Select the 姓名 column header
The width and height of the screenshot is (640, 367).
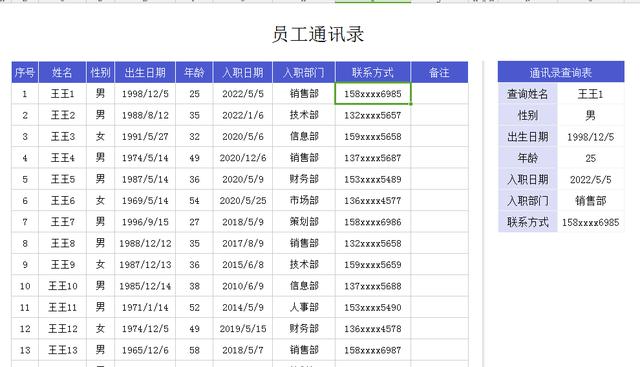62,73
